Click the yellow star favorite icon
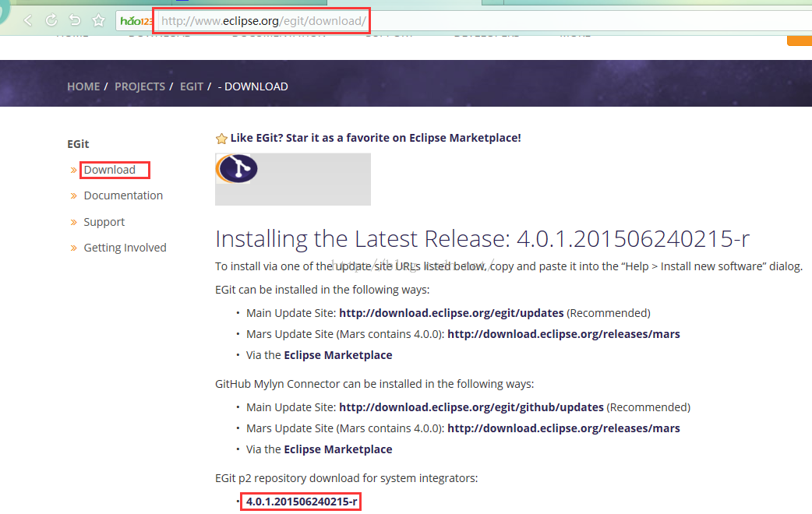812x514 pixels. point(221,138)
